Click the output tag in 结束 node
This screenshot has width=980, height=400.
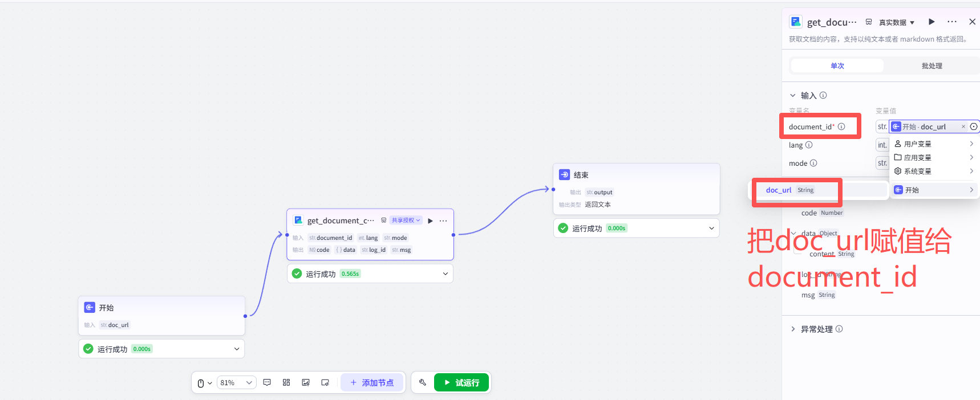click(x=600, y=192)
